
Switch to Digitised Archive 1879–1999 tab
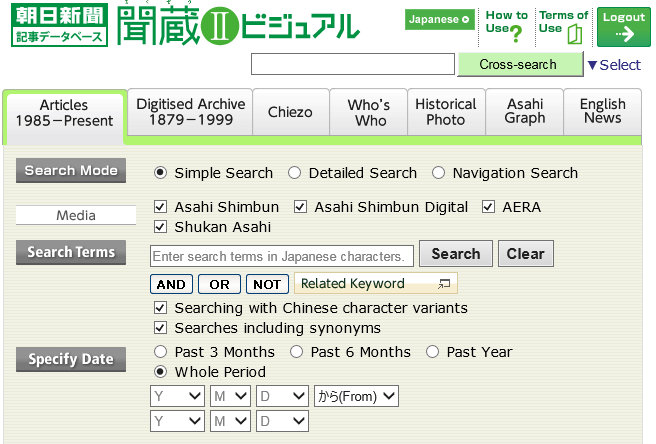point(190,112)
